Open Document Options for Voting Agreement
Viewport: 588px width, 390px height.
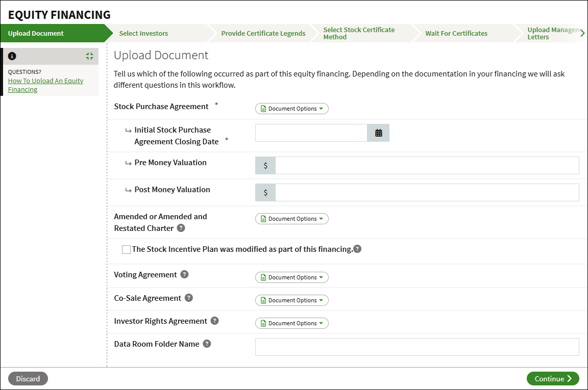point(292,277)
